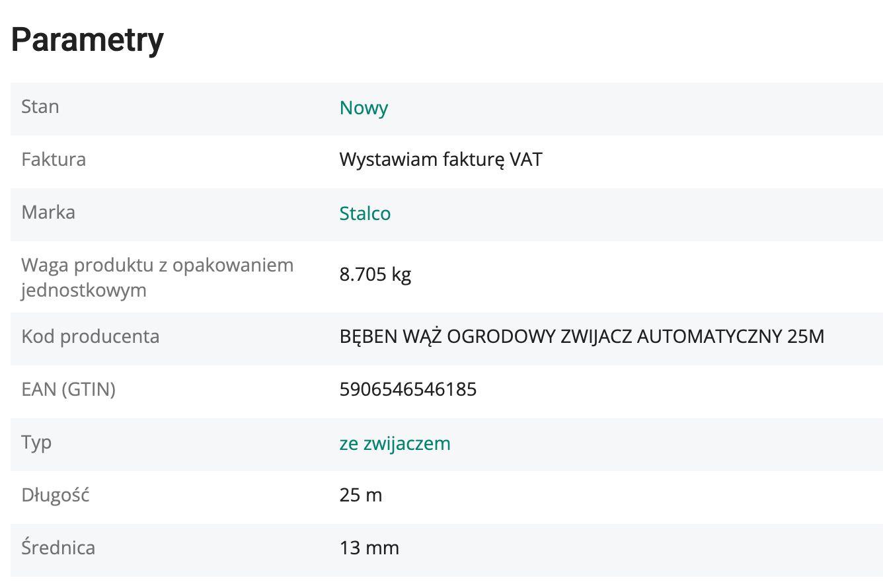The image size is (883, 588).
Task: Open the ze zwijaczem type link
Action: 395,443
